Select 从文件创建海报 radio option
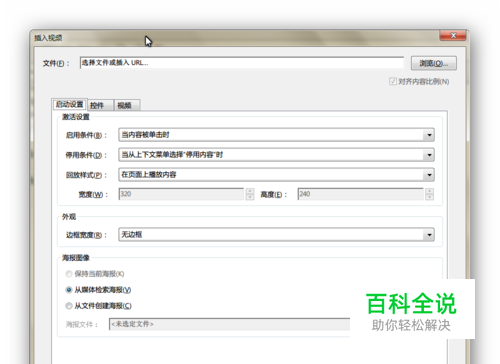This screenshot has width=500, height=364. coord(69,306)
